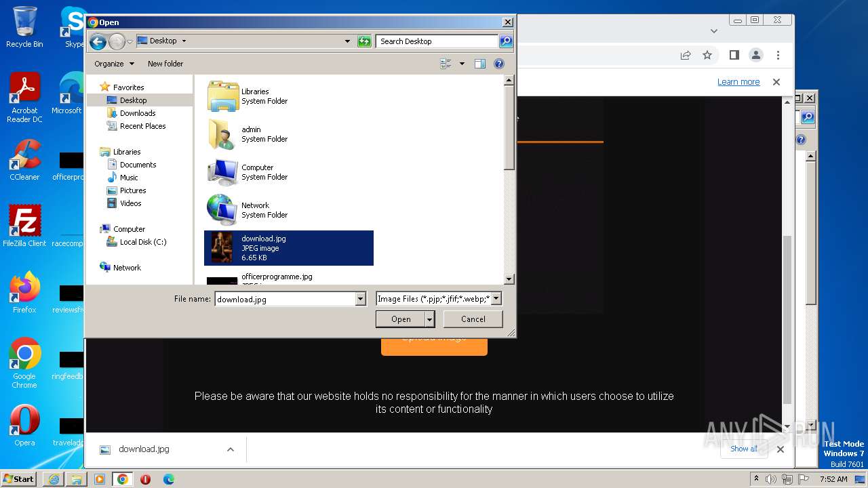This screenshot has height=488, width=868.
Task: Open Documents library in the navigation pane
Action: coord(138,165)
